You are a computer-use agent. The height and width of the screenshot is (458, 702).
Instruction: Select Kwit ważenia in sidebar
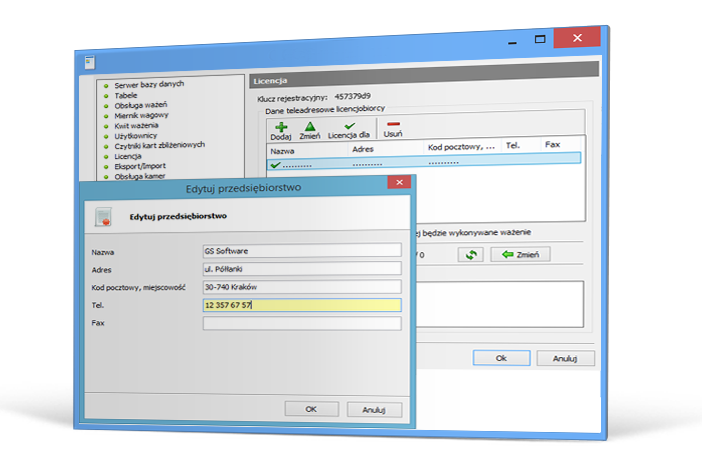137,125
